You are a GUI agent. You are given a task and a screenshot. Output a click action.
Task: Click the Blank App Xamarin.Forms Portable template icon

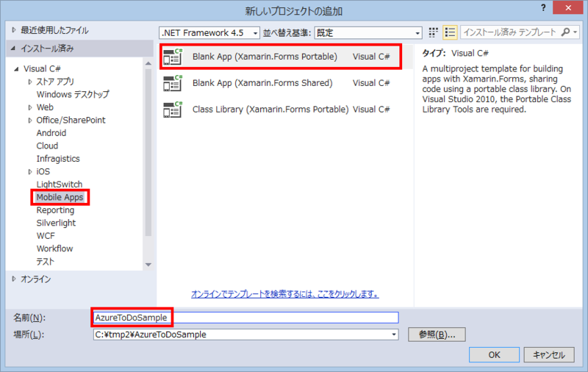pyautogui.click(x=173, y=57)
